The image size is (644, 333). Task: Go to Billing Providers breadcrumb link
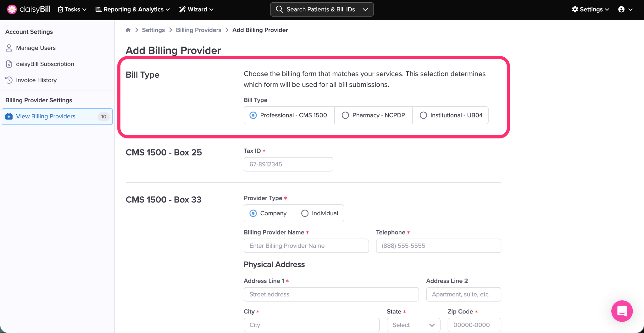click(198, 30)
